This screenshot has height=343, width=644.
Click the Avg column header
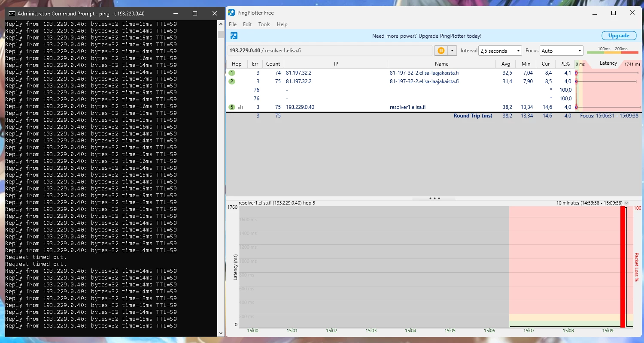pos(506,64)
